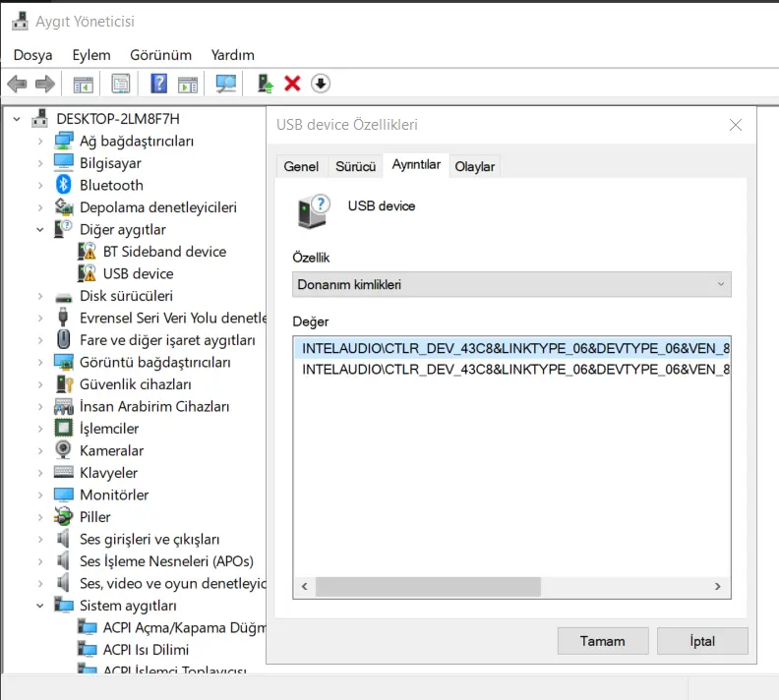
Task: Click the Piller battery icon
Action: point(63,516)
